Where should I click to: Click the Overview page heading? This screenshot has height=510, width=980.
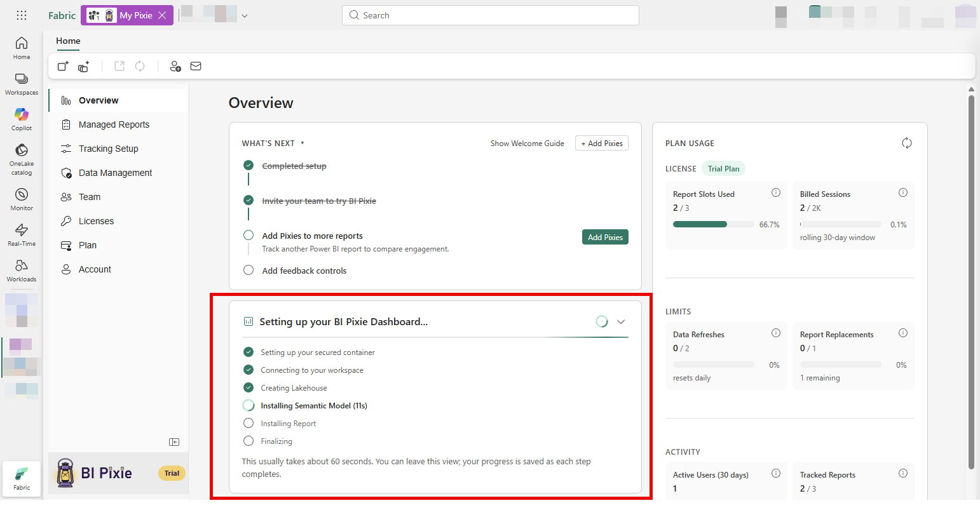[x=261, y=103]
